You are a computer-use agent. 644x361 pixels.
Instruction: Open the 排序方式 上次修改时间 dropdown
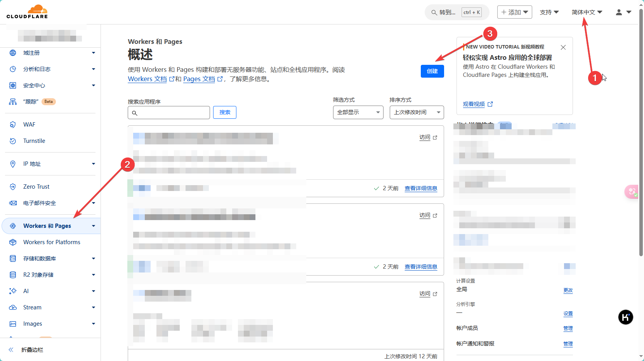point(417,113)
